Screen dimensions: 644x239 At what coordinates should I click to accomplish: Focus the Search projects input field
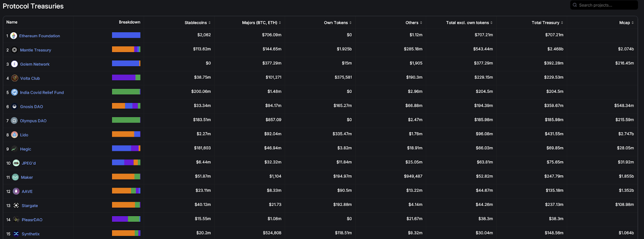(x=604, y=5)
